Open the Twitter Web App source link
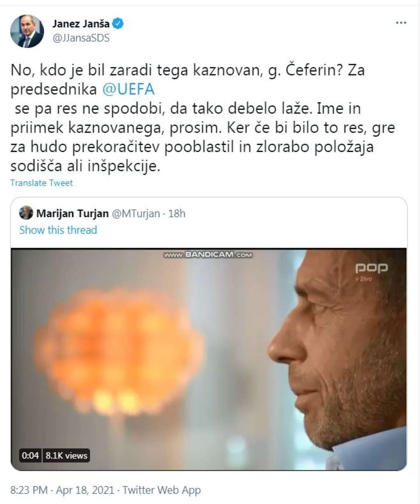The width and height of the screenshot is (420, 504). [162, 490]
